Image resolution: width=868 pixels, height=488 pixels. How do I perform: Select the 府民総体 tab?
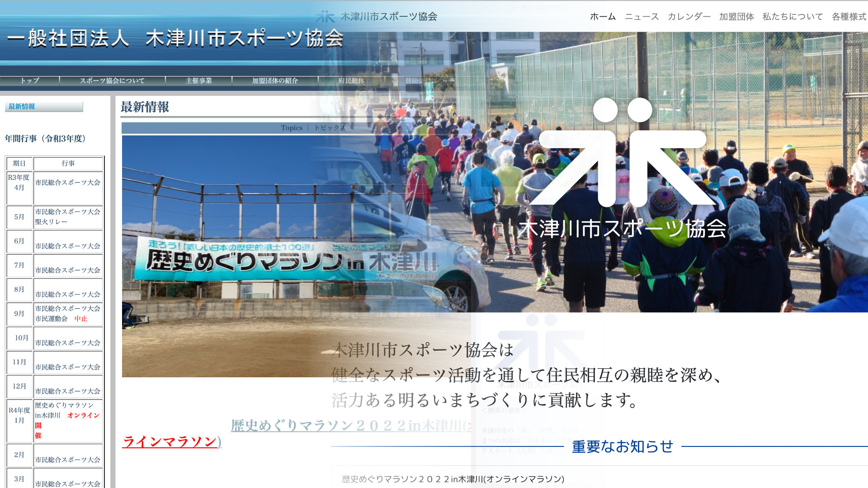click(x=351, y=81)
